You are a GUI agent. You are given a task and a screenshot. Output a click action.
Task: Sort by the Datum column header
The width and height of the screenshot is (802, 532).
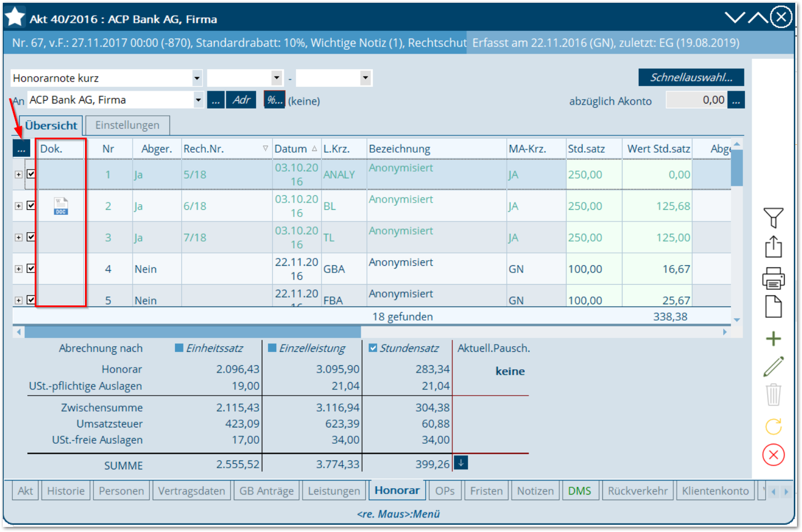[296, 149]
